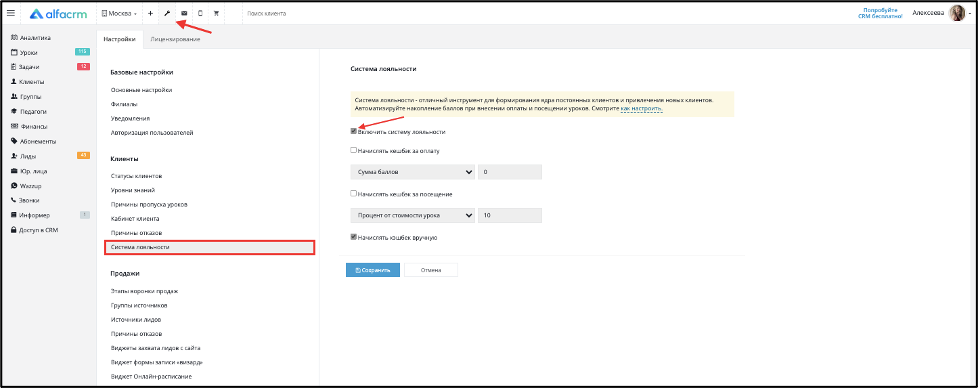This screenshot has height=389, width=979.
Task: Open Авторизация пользователей settings item
Action: pos(152,133)
